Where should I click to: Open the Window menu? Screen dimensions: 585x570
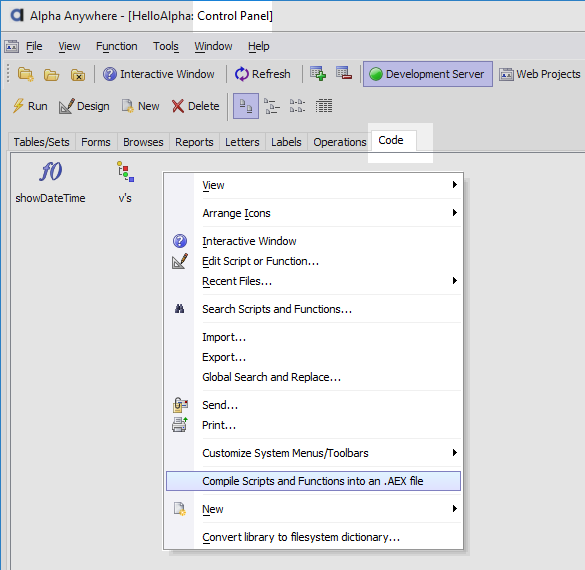(x=213, y=46)
